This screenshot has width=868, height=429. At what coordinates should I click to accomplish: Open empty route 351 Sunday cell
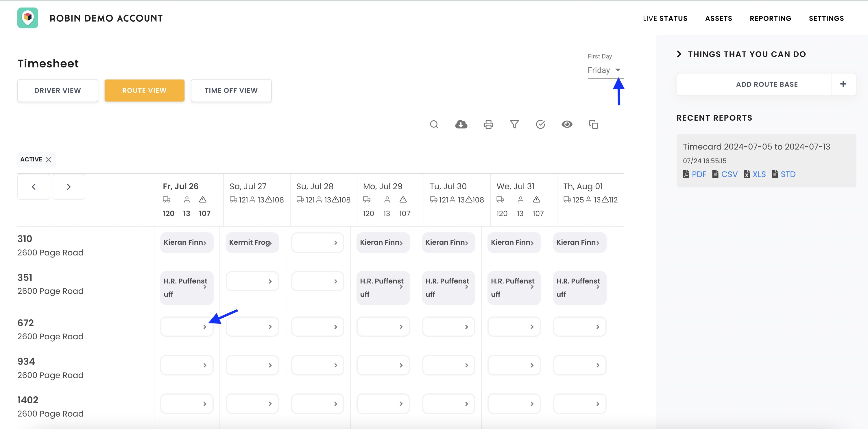coord(317,281)
